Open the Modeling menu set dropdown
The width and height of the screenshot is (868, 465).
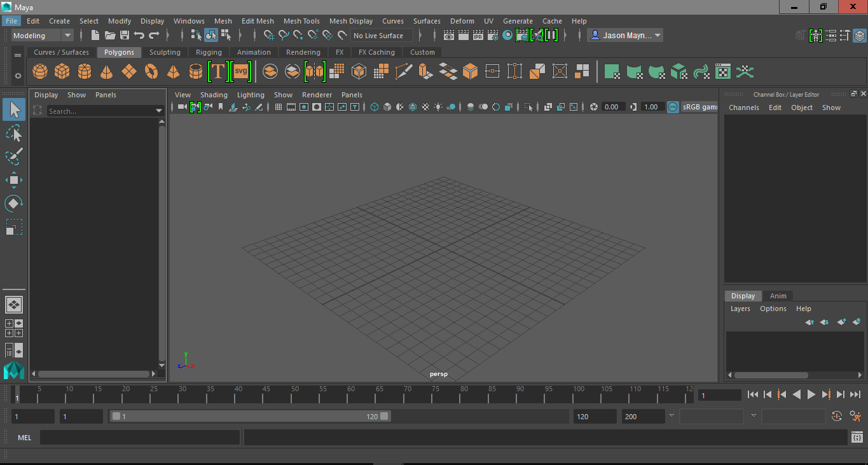click(x=67, y=35)
